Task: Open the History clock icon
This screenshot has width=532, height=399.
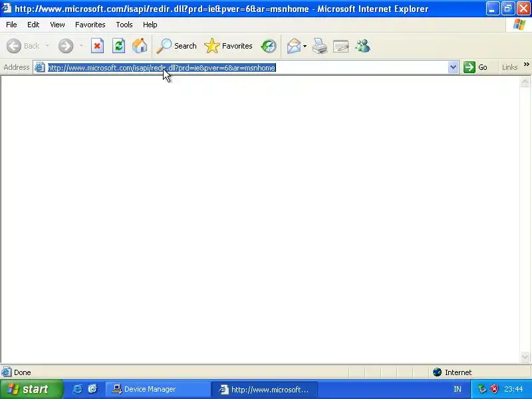Action: (x=269, y=46)
